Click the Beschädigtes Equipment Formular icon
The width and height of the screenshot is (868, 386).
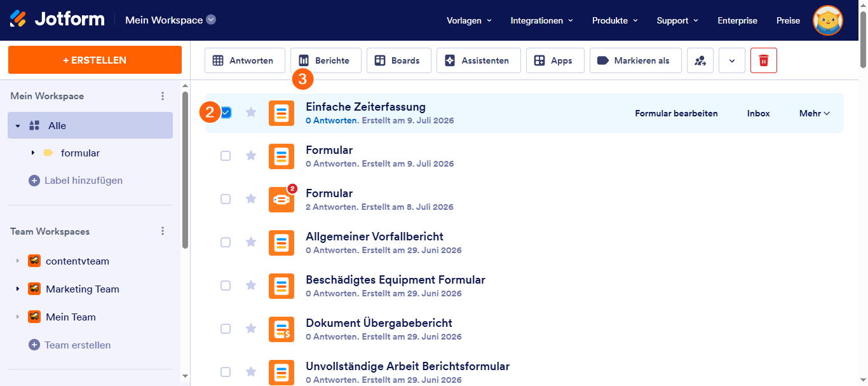(281, 286)
